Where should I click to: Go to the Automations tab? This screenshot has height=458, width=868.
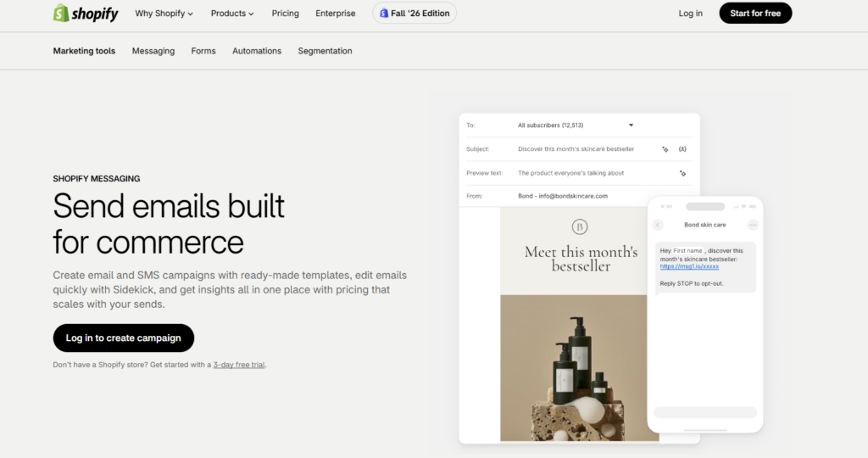(x=257, y=51)
